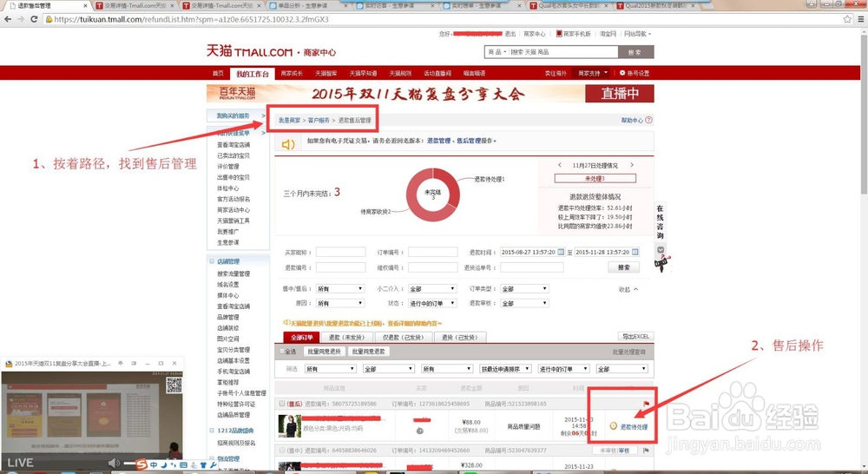Open the 原因 dropdown
The height and width of the screenshot is (474, 868).
339,303
